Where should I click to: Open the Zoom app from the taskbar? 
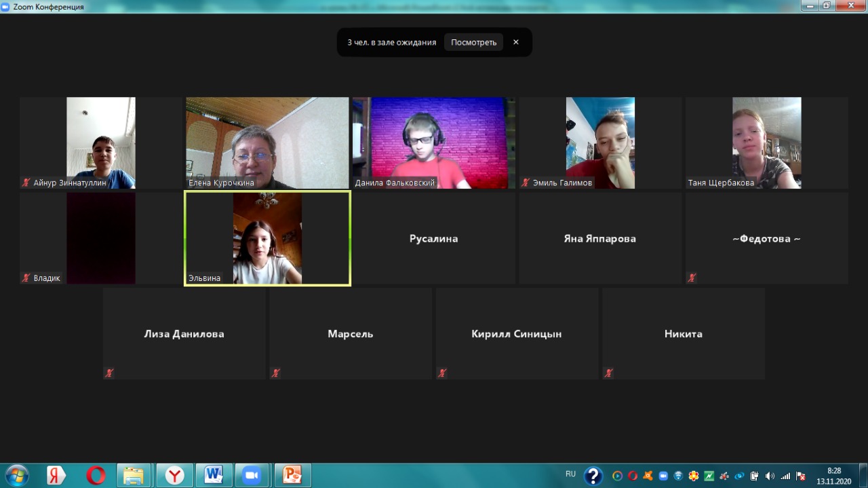point(252,475)
